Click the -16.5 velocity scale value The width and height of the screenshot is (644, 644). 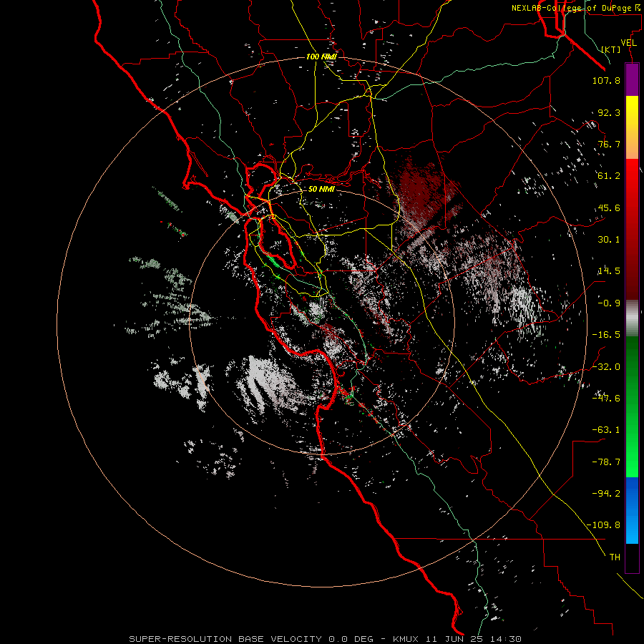[x=606, y=335]
